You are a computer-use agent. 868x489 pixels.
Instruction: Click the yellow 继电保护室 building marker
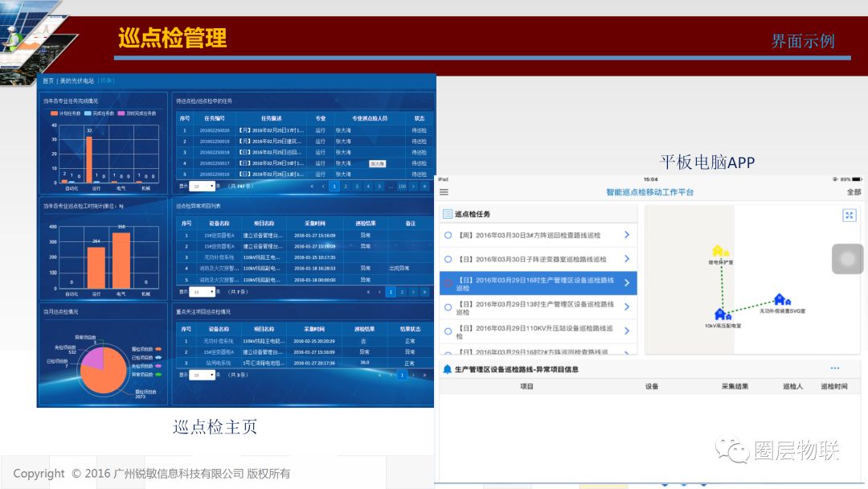pyautogui.click(x=719, y=251)
